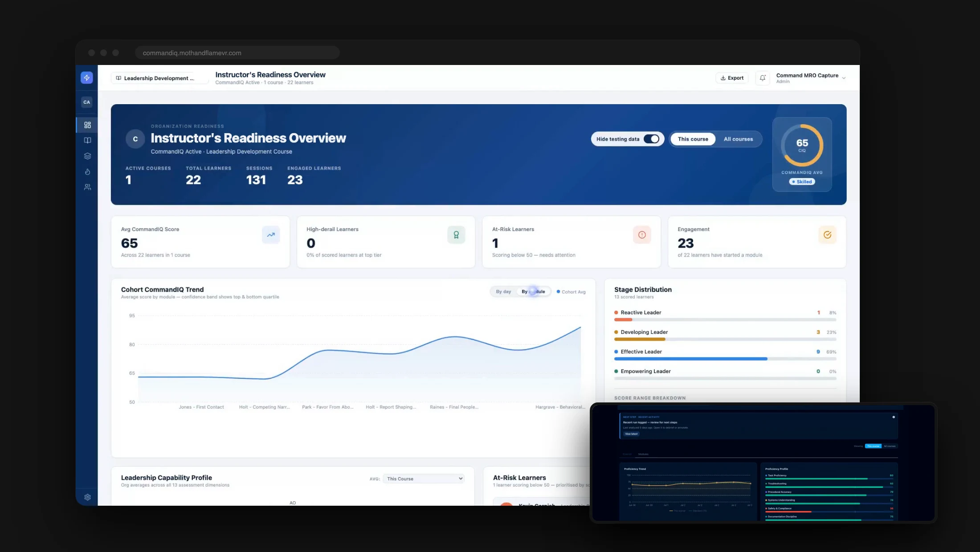Open the CA organization avatar in sidebar
The height and width of the screenshot is (552, 980).
pos(87,102)
